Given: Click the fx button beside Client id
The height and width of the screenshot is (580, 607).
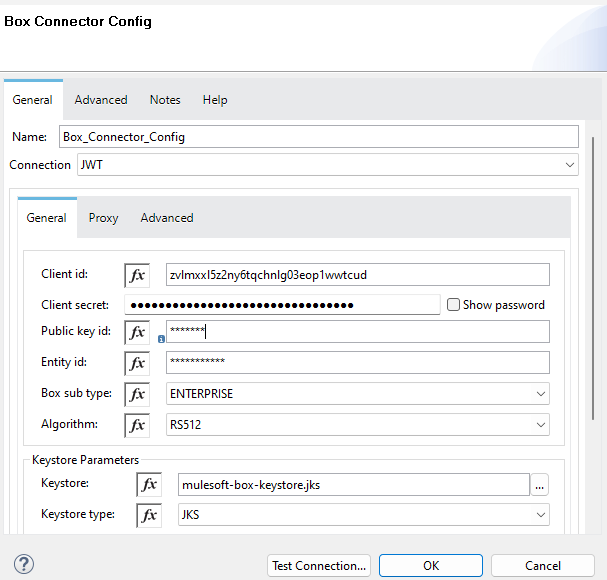Looking at the screenshot, I should [x=137, y=275].
